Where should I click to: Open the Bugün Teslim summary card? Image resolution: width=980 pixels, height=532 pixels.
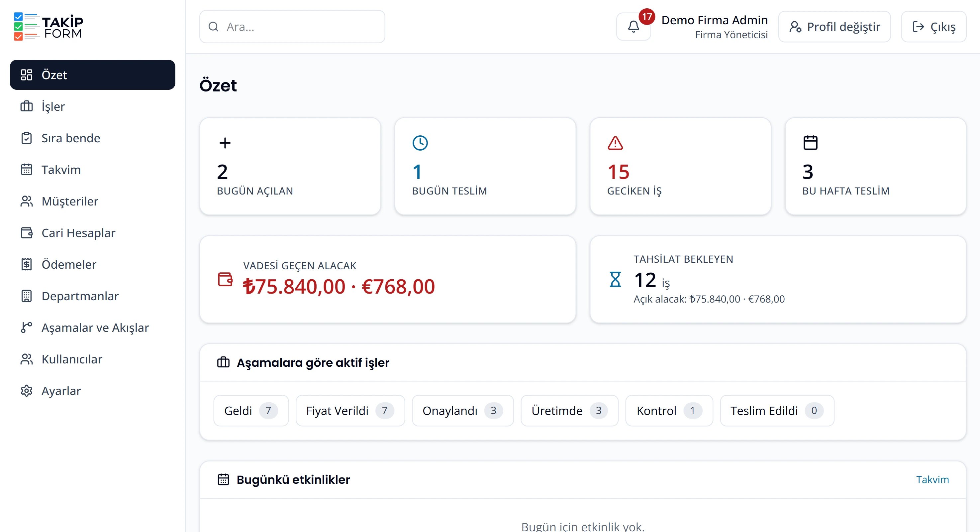point(485,167)
